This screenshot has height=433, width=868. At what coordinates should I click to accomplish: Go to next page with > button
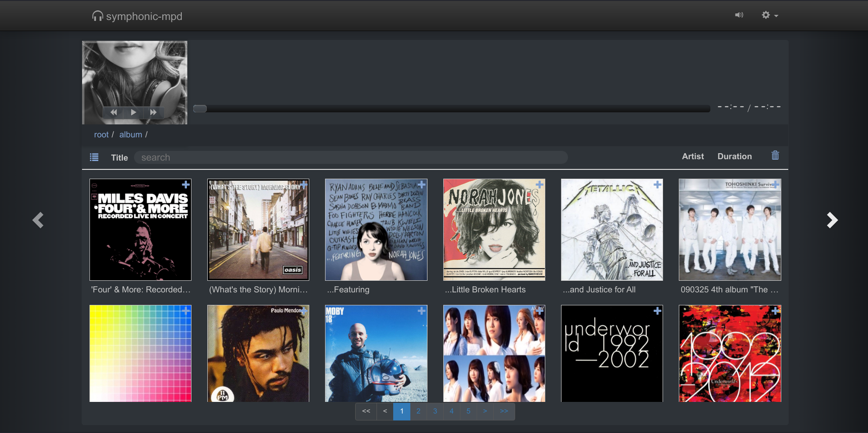coord(485,411)
